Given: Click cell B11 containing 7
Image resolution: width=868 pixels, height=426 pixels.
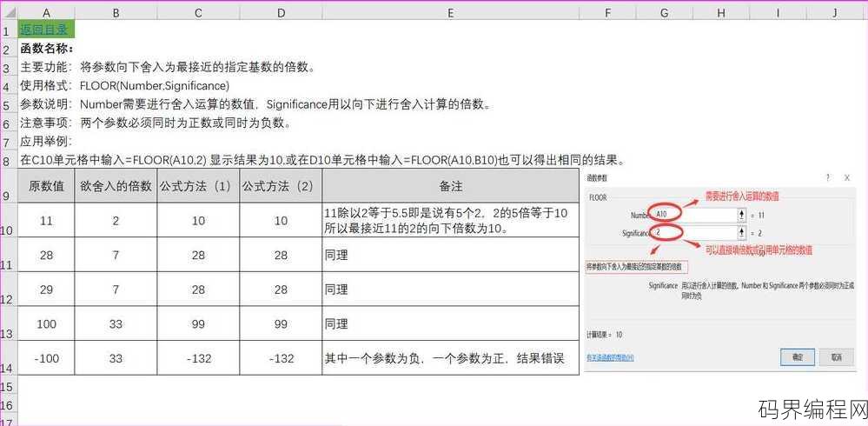Looking at the screenshot, I should point(116,255).
